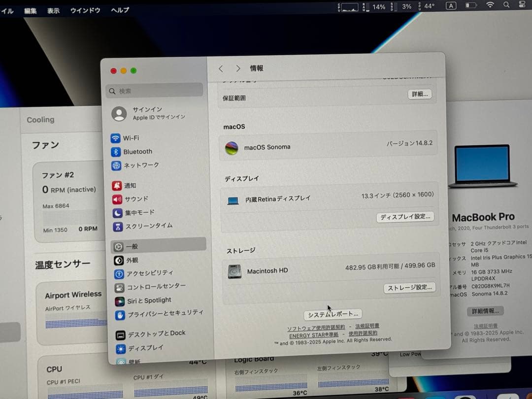Image resolution: width=532 pixels, height=399 pixels.
Task: Click the 検索 search field
Action: pos(154,90)
